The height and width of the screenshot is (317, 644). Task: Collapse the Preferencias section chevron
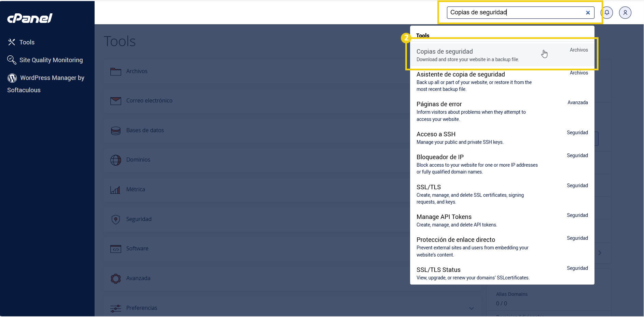click(x=472, y=308)
